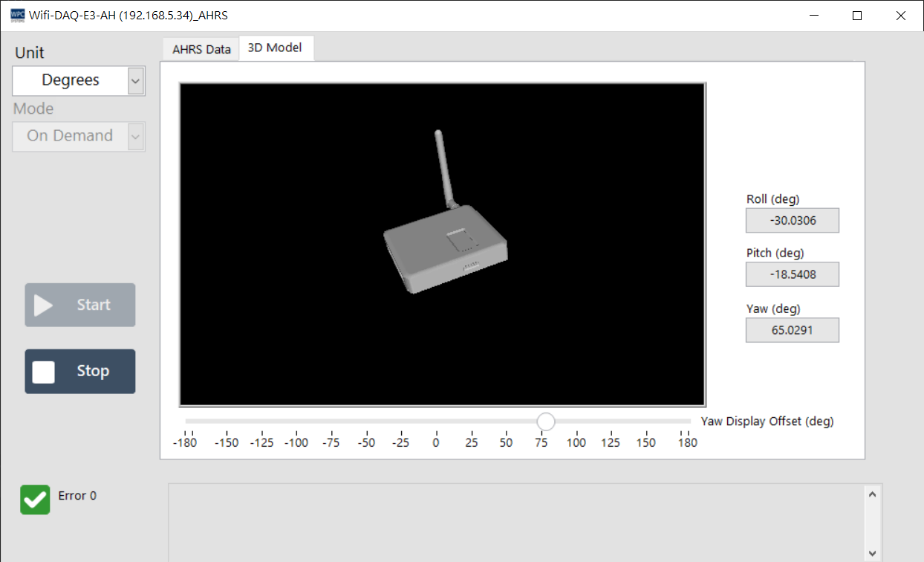924x562 pixels.
Task: Select the 3D Model tab
Action: coord(275,48)
